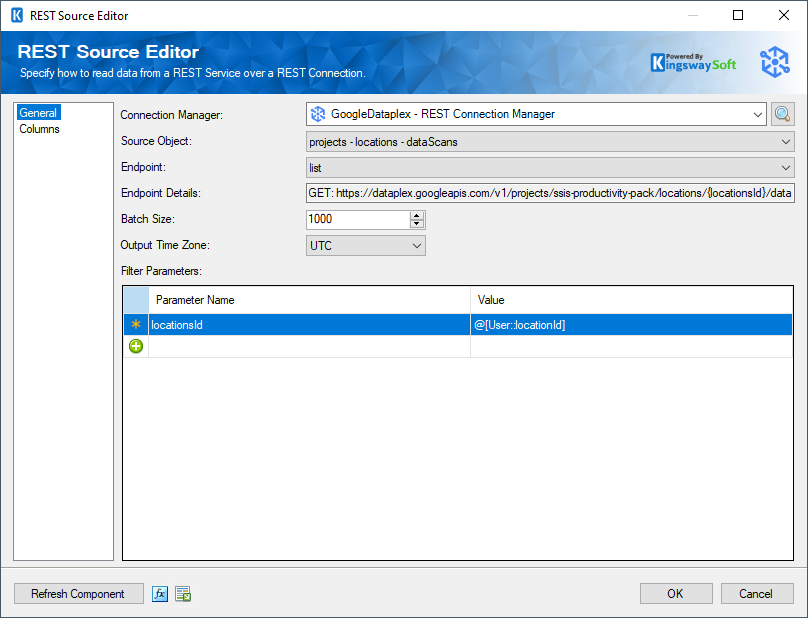Click the Connection Manager label
Image resolution: width=808 pixels, height=618 pixels.
click(x=172, y=115)
